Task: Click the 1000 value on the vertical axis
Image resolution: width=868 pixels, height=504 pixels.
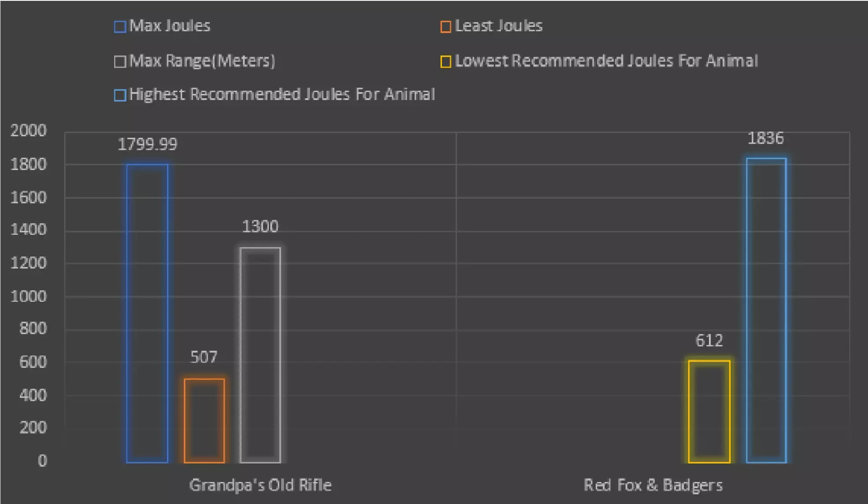Action: click(29, 296)
